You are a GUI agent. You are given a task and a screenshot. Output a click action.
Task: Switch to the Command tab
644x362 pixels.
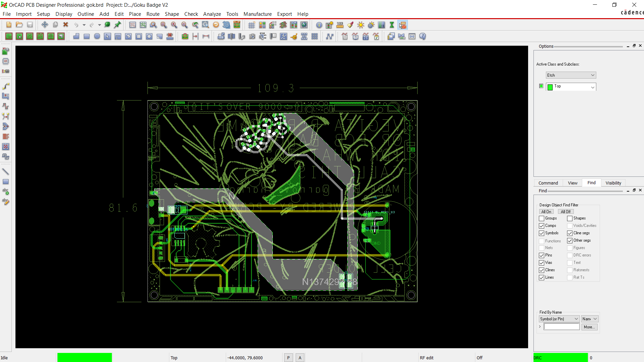point(548,183)
